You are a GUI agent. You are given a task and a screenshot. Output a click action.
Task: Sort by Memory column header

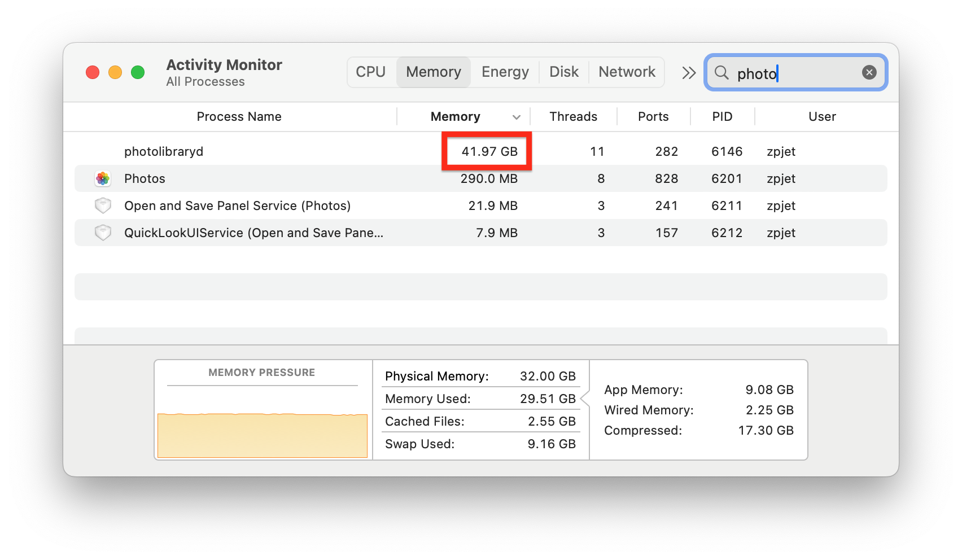pos(455,116)
